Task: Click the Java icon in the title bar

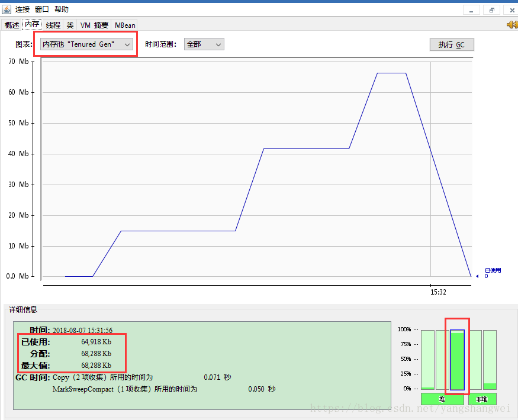Action: (7, 9)
